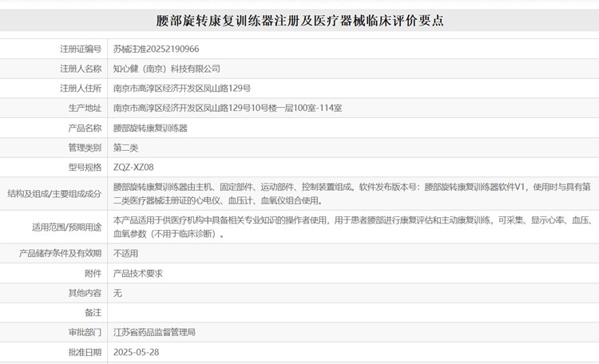This screenshot has height=364, width=599.
Task: Select the registration number 苏械注准20252190966
Action: click(x=156, y=49)
